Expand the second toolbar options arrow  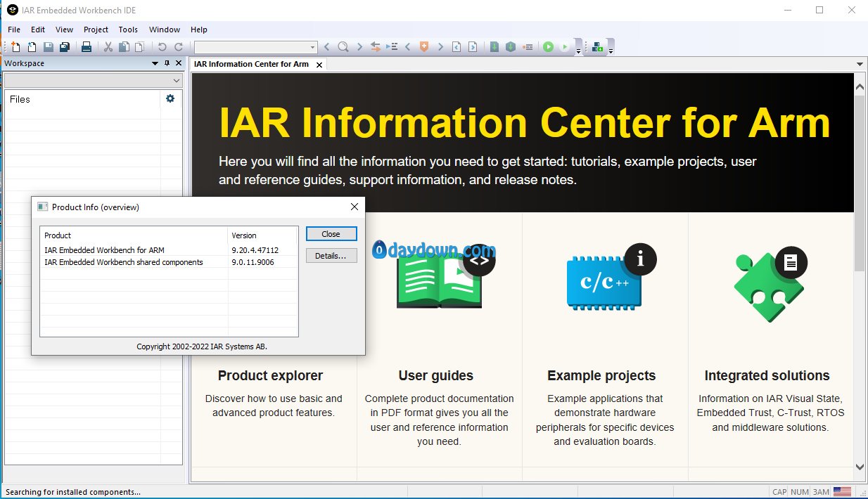tap(611, 51)
